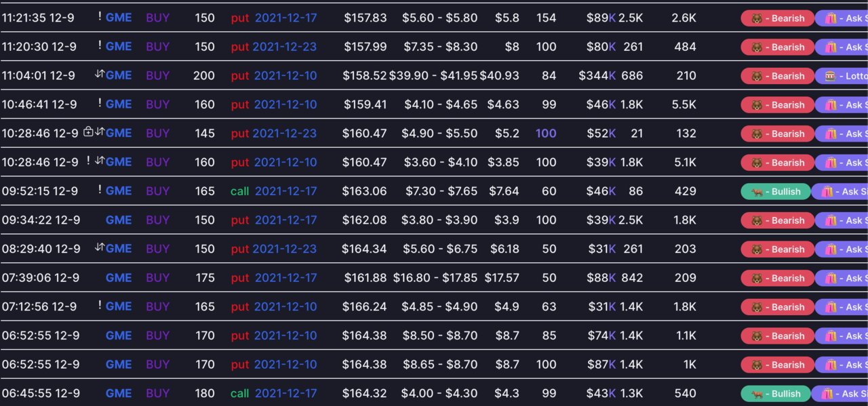Click the volume value 5.5K
The image size is (868, 406).
pos(684,104)
